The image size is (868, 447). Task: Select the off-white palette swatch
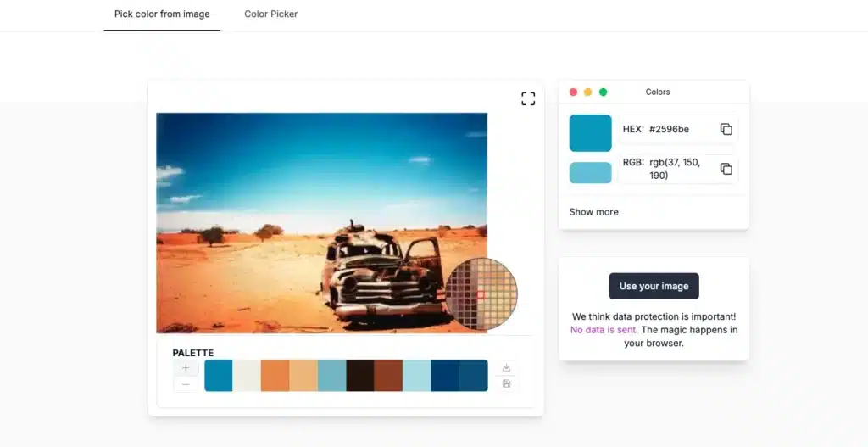247,376
